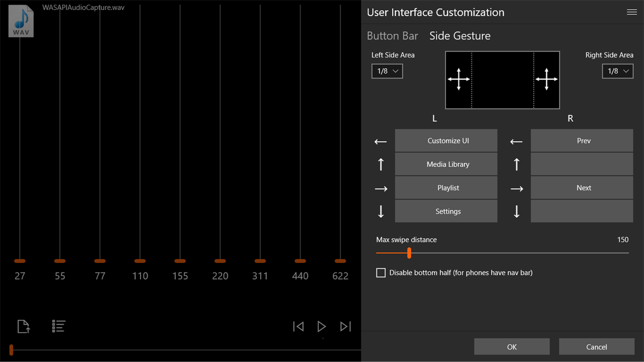
Task: Dismiss the dialog with Cancel
Action: (597, 346)
